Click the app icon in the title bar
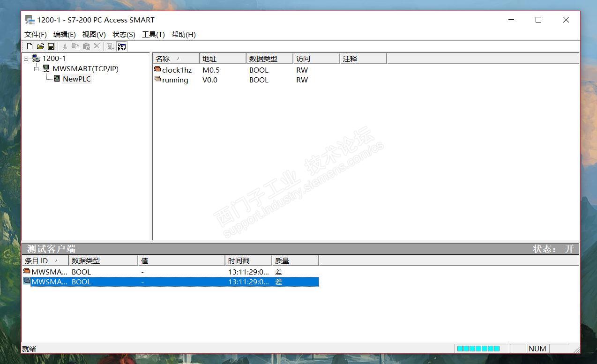The image size is (597, 364). click(x=30, y=20)
